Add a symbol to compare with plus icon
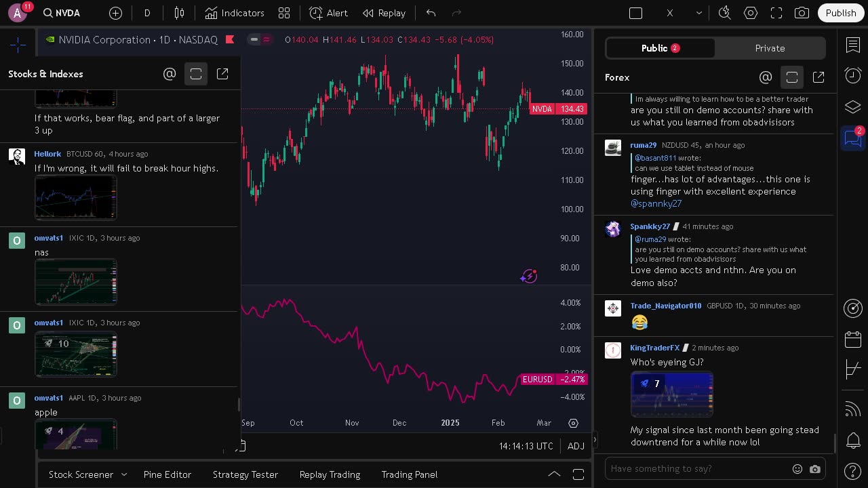The height and width of the screenshot is (488, 868). (x=115, y=13)
